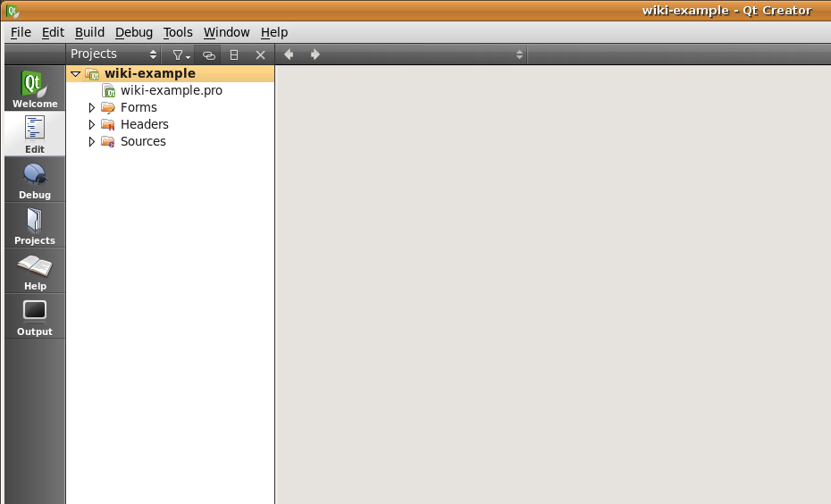Viewport: 831px width, 504px height.
Task: Toggle synchronize with editor link button
Action: (x=209, y=55)
